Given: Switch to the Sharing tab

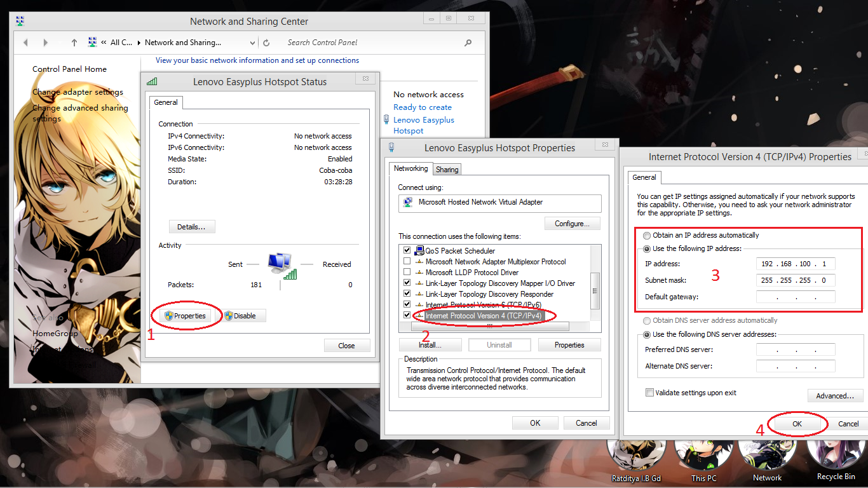Looking at the screenshot, I should click(x=447, y=169).
